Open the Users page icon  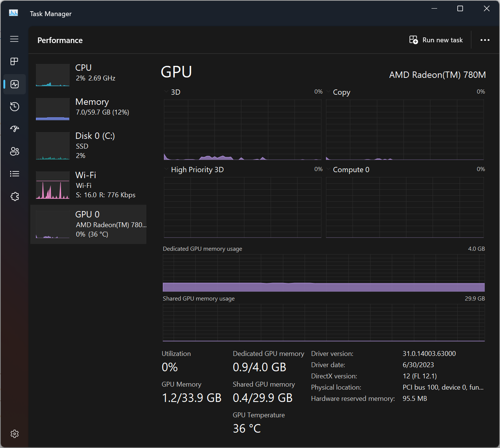tap(15, 151)
